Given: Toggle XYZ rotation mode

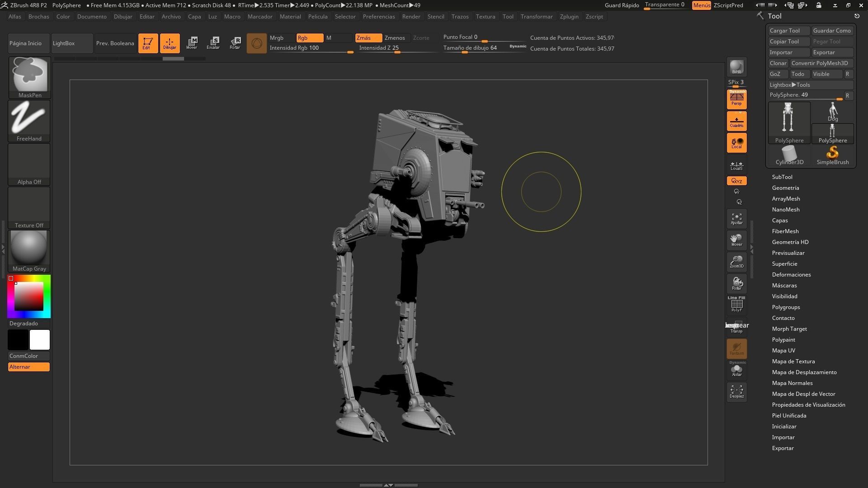Looking at the screenshot, I should coord(736,181).
